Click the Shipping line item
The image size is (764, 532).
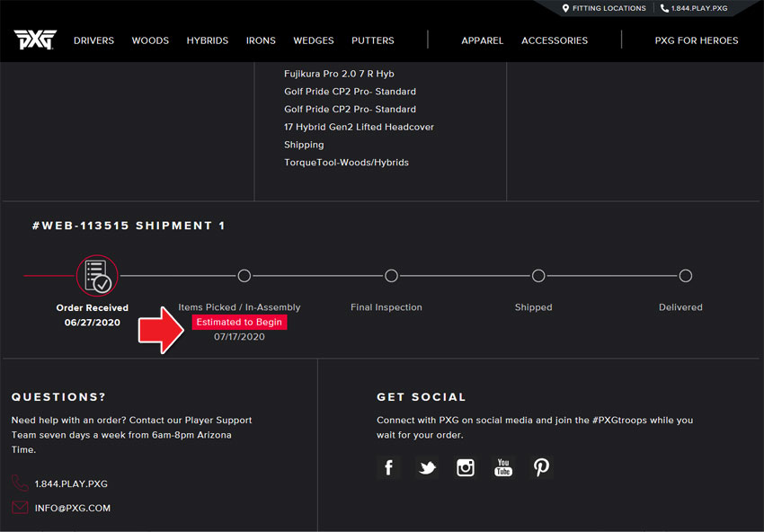point(304,145)
